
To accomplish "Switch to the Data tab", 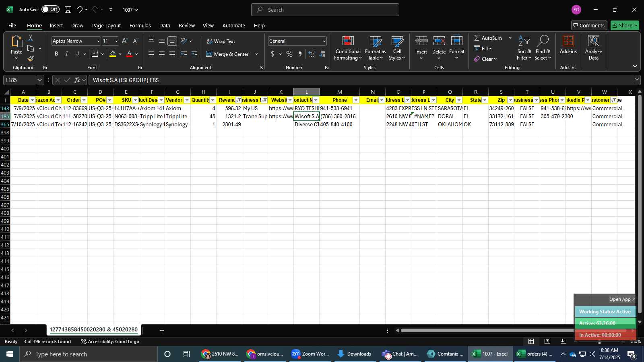I will coord(165,25).
